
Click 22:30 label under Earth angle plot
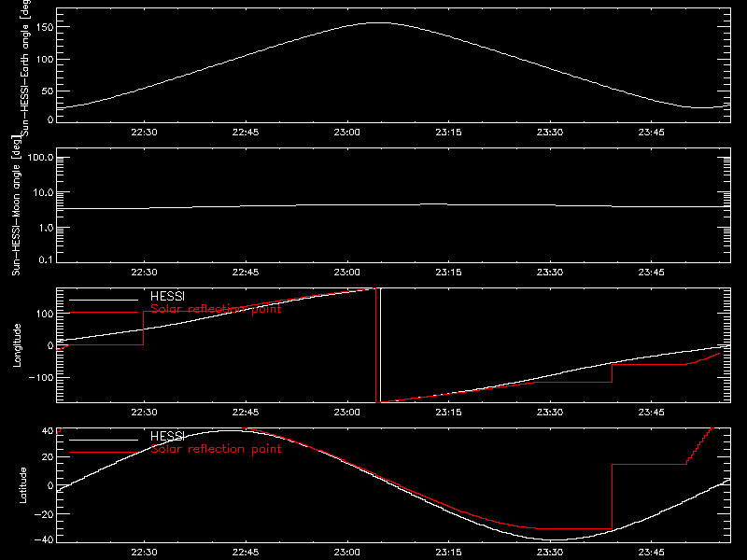(x=145, y=133)
